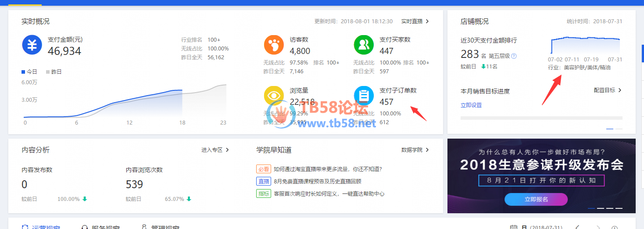644x229 pixels.
Task: Click the chevron next to 进入专区
Action: tap(227, 150)
